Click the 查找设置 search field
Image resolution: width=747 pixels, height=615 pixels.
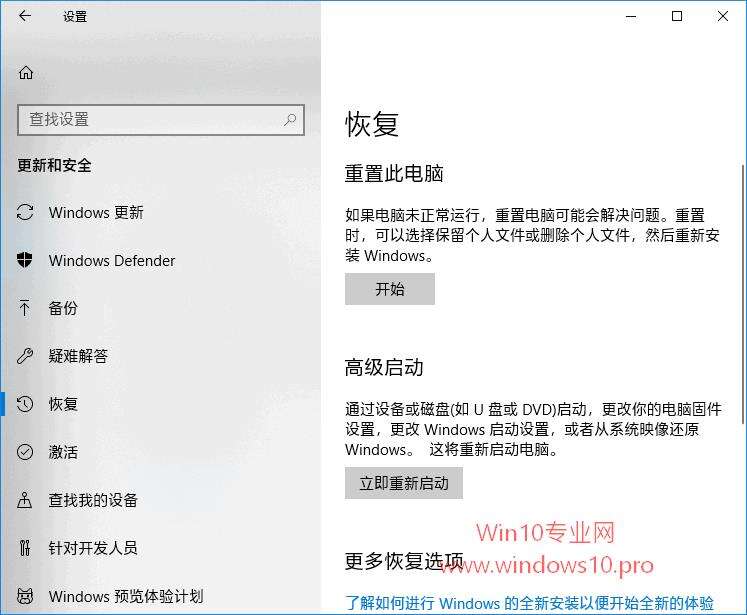click(161, 120)
